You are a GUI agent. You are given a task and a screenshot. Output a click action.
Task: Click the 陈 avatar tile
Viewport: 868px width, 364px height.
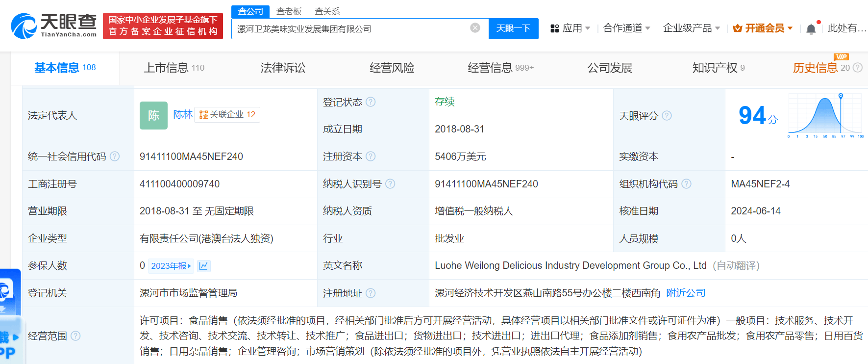[x=153, y=115]
